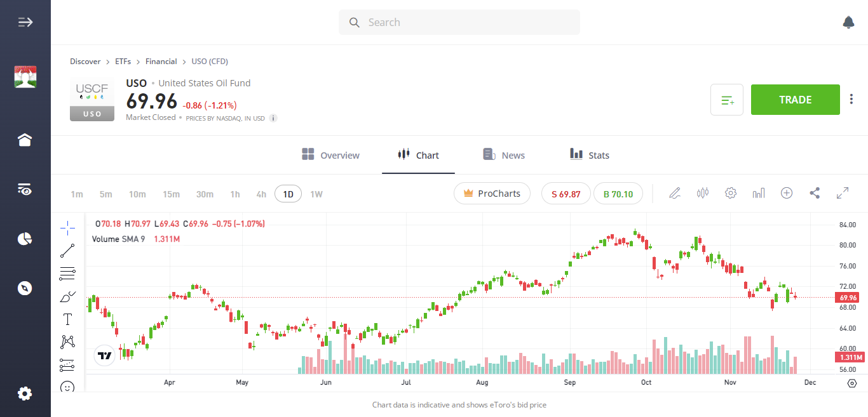The width and height of the screenshot is (868, 417).
Task: Select the text annotation tool
Action: point(67,319)
